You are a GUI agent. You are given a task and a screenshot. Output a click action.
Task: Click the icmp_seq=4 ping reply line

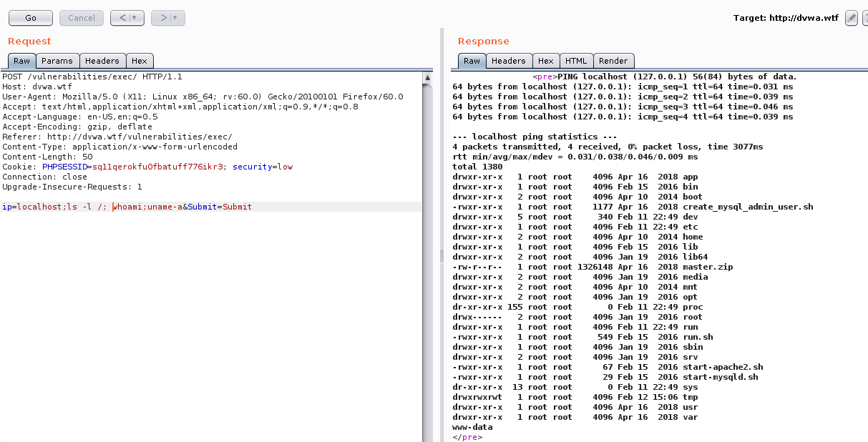(x=623, y=117)
